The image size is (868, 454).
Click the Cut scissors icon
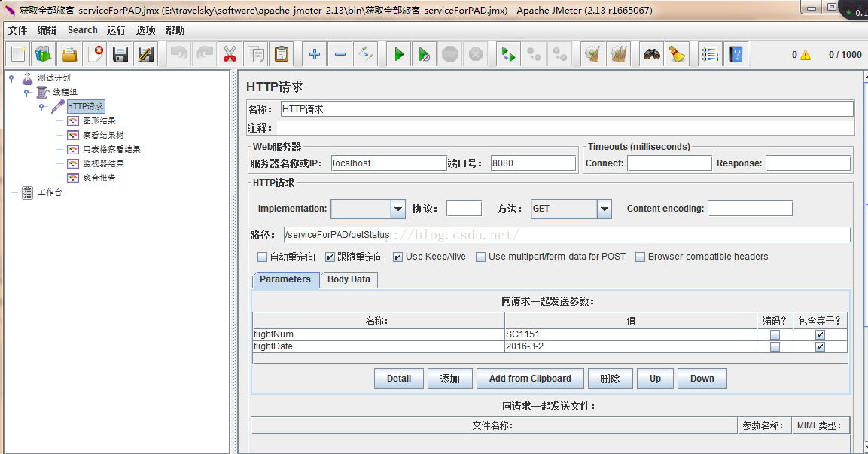(230, 54)
